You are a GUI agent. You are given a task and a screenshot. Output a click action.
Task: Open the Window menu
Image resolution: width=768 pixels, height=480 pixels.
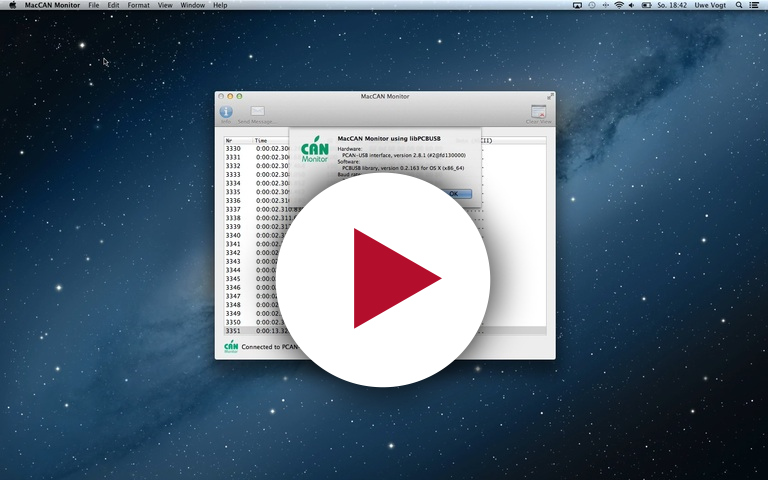point(192,5)
